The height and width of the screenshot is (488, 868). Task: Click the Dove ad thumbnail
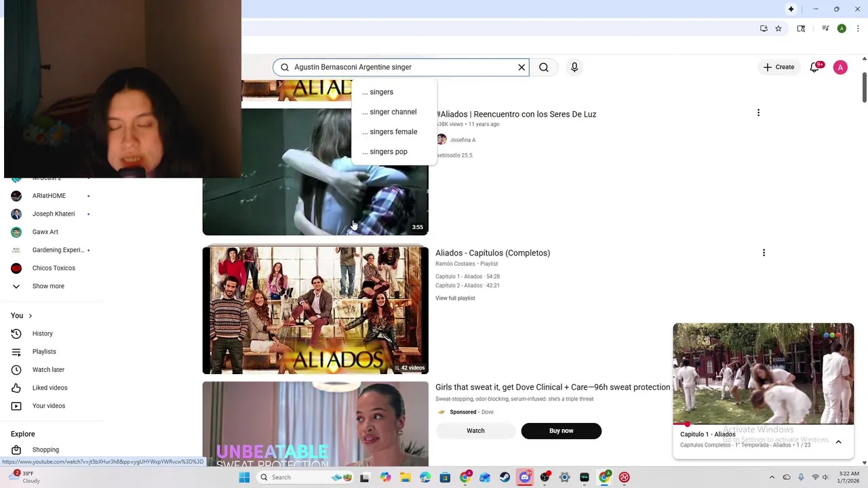[x=315, y=425]
